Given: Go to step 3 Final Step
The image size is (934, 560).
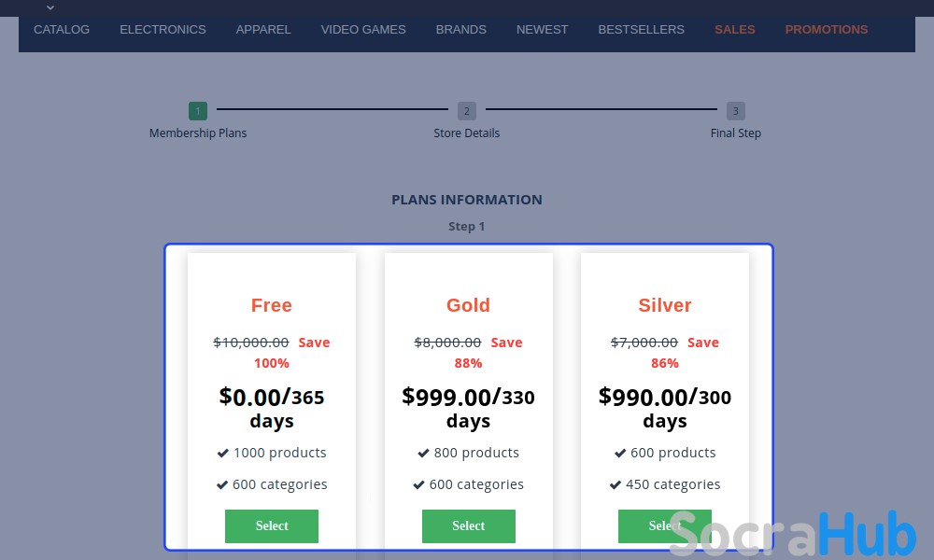Looking at the screenshot, I should pyautogui.click(x=736, y=111).
